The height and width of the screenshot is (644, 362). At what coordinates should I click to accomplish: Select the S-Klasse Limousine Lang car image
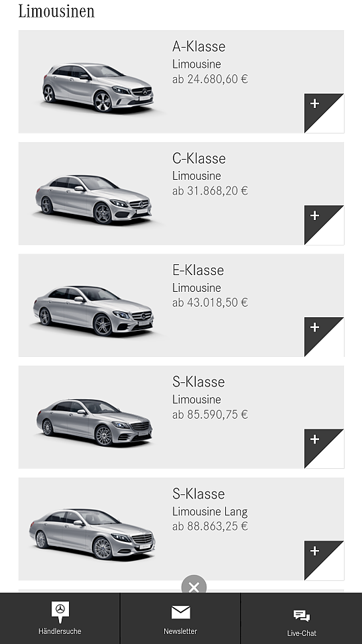pos(93,535)
